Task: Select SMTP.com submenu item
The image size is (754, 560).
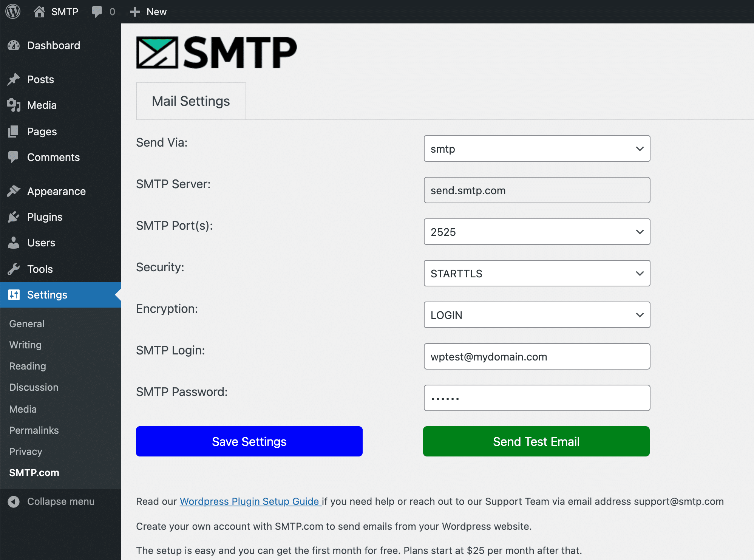Action: coord(34,473)
